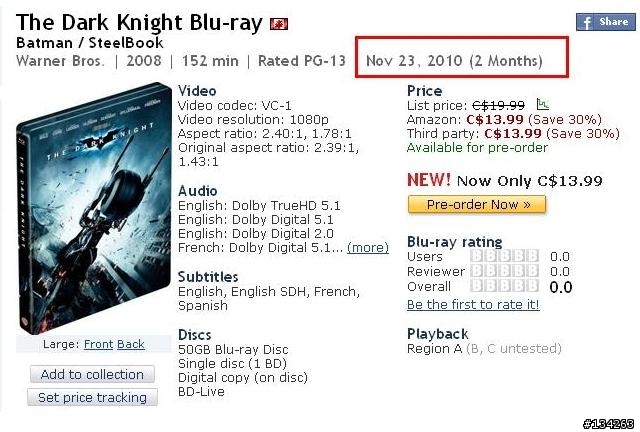Click the Dark Knight SteelBook cover image
Image resolution: width=640 pixels, height=432 pixels.
click(94, 208)
